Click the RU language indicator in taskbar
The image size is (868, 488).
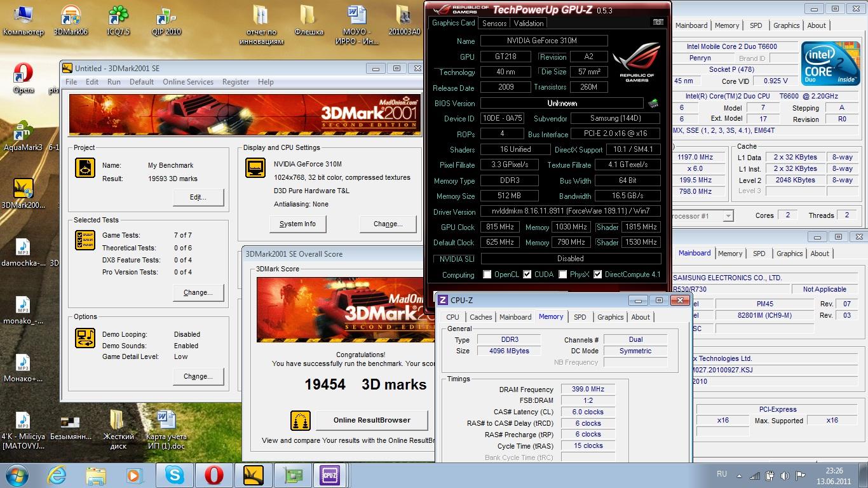pyautogui.click(x=722, y=475)
